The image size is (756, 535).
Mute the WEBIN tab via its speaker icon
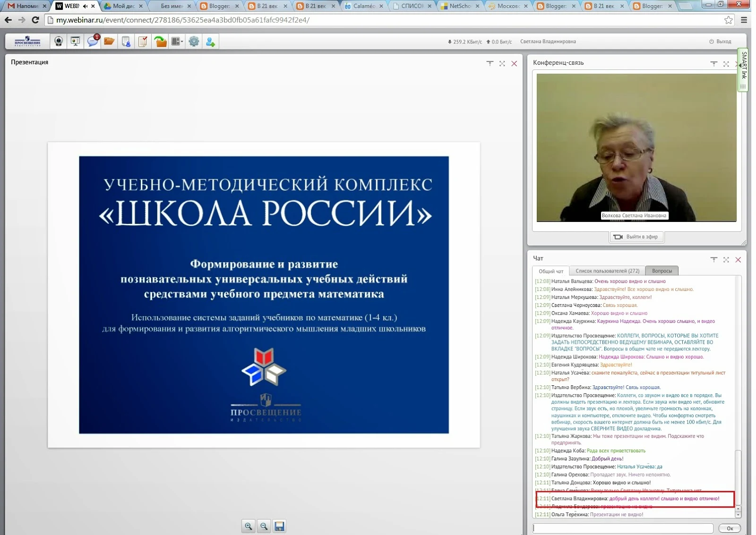tap(85, 6)
